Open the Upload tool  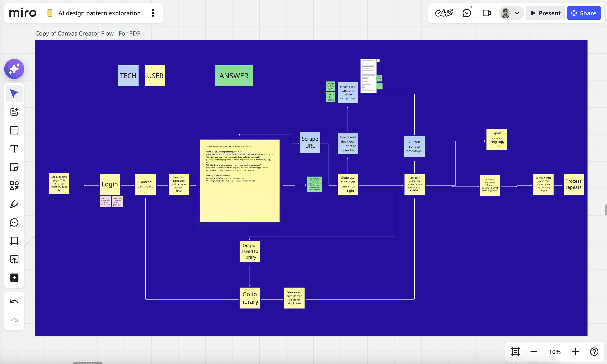click(14, 259)
